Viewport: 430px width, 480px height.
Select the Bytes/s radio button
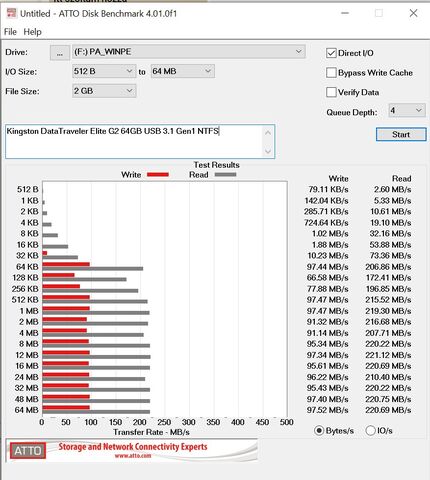(319, 431)
